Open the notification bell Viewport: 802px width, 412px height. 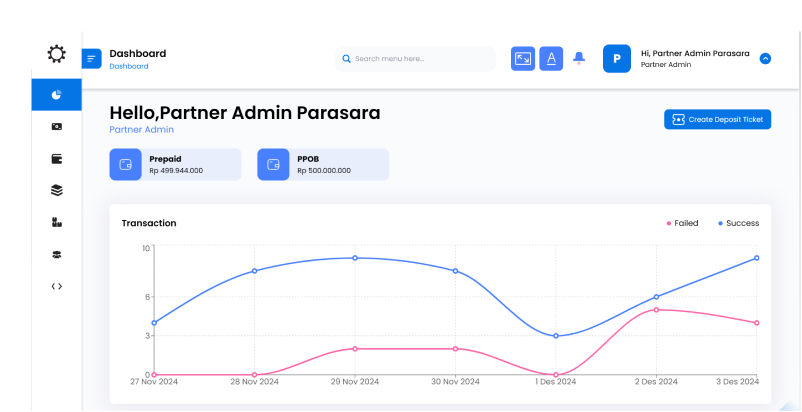click(579, 59)
